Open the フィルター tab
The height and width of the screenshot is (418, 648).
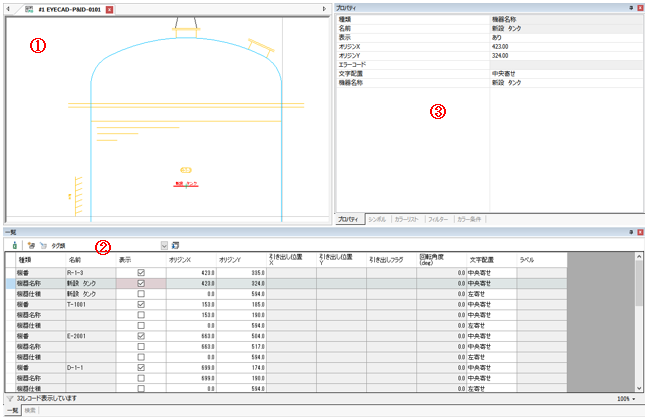click(x=438, y=219)
